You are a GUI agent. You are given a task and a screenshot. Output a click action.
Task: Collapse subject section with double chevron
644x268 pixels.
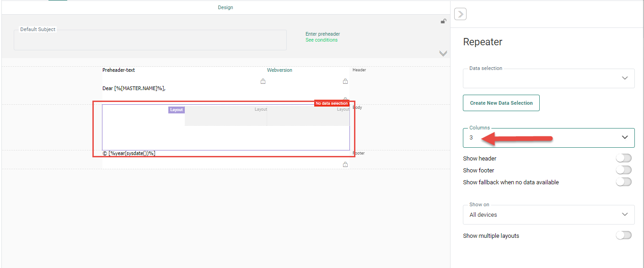(443, 54)
